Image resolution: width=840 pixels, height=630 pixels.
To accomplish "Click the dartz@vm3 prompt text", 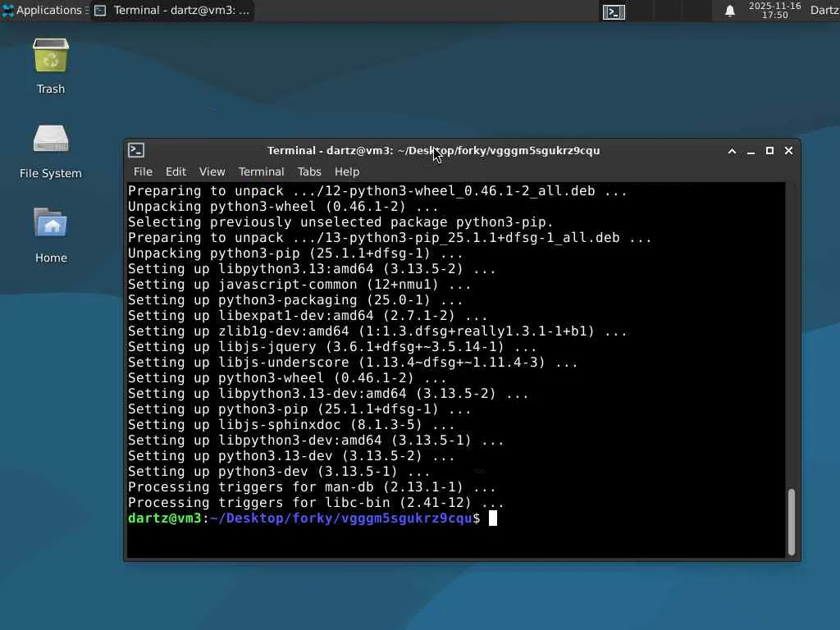I will [164, 518].
